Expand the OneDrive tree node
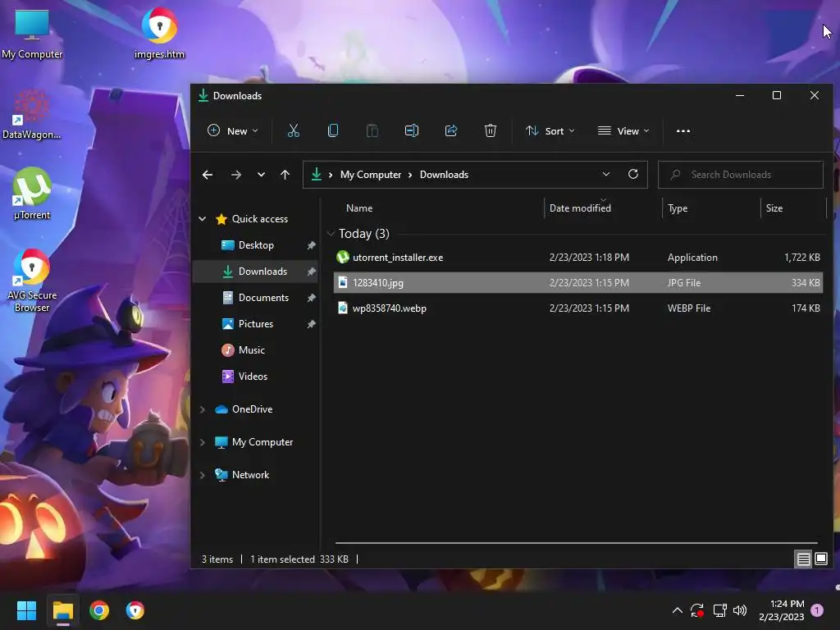840x630 pixels. click(x=203, y=409)
